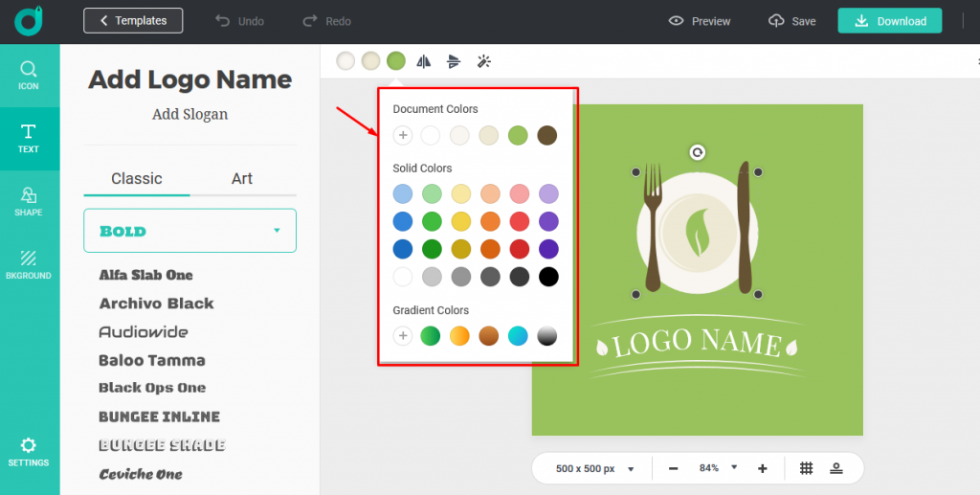Screen dimensions: 980x495
Task: Click the DesignEvo logo in top-left corner
Action: [29, 21]
